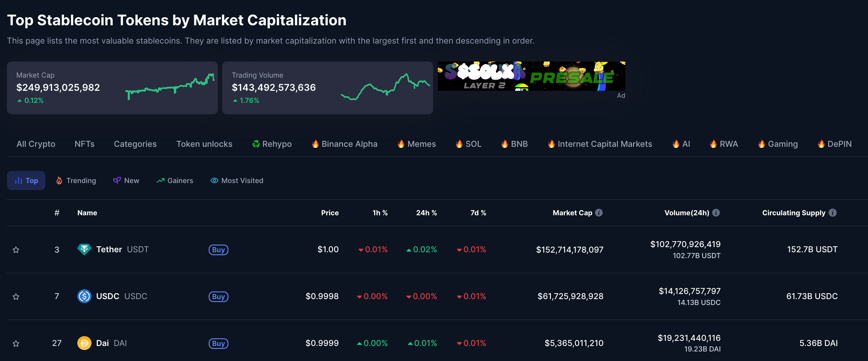Click the Dai token icon
The image size is (868, 361).
[x=84, y=343]
